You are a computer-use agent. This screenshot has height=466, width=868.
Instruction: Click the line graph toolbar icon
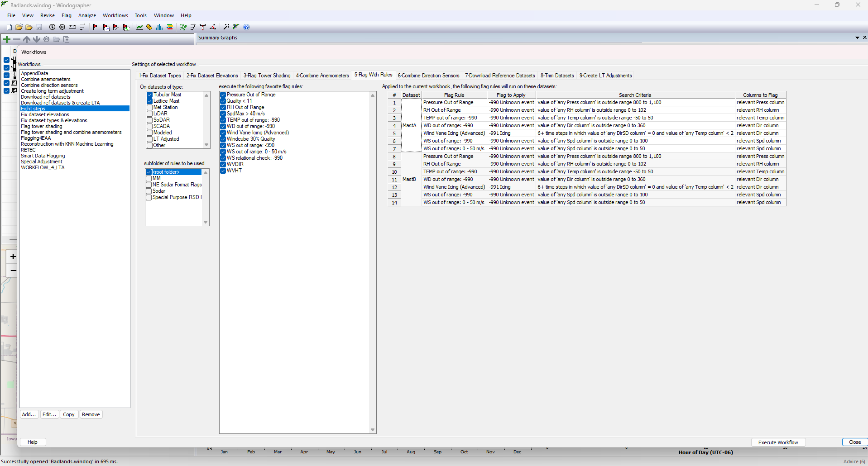pyautogui.click(x=139, y=27)
